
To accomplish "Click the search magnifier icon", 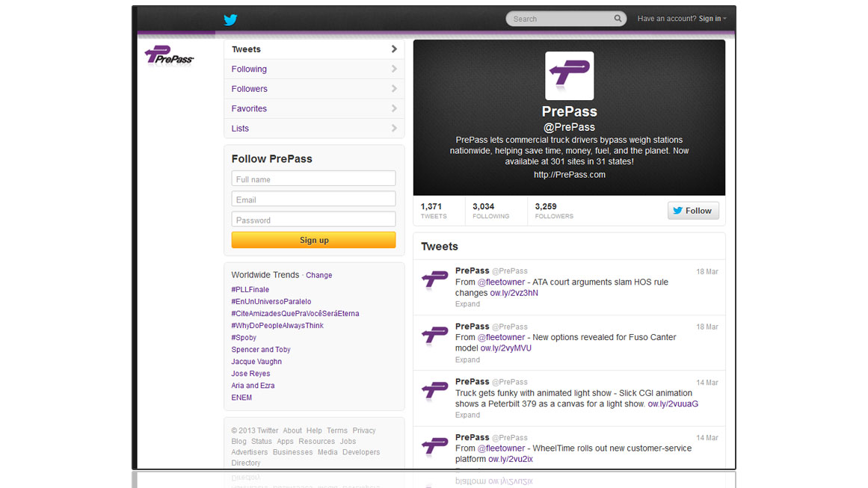I will pyautogui.click(x=618, y=19).
